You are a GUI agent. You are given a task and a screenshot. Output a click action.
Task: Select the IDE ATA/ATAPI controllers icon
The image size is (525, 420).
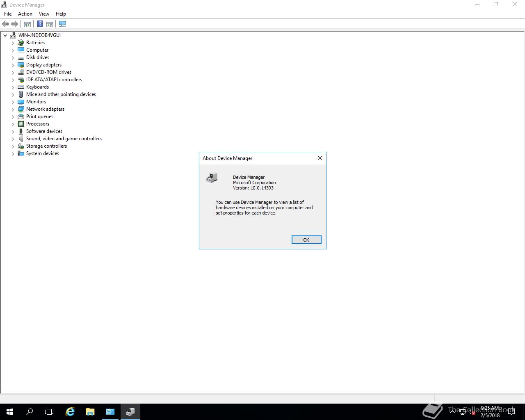pos(21,80)
